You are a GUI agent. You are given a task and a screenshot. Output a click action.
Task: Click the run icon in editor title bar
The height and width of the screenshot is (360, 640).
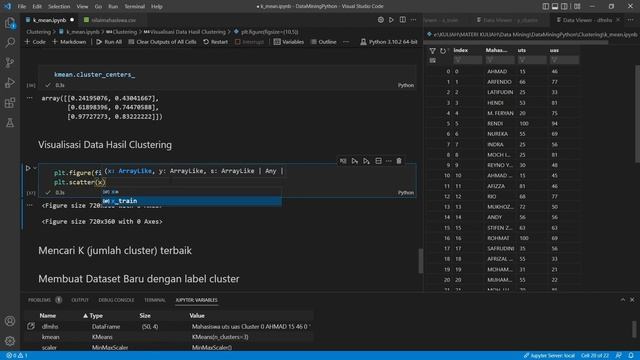coord(391,20)
